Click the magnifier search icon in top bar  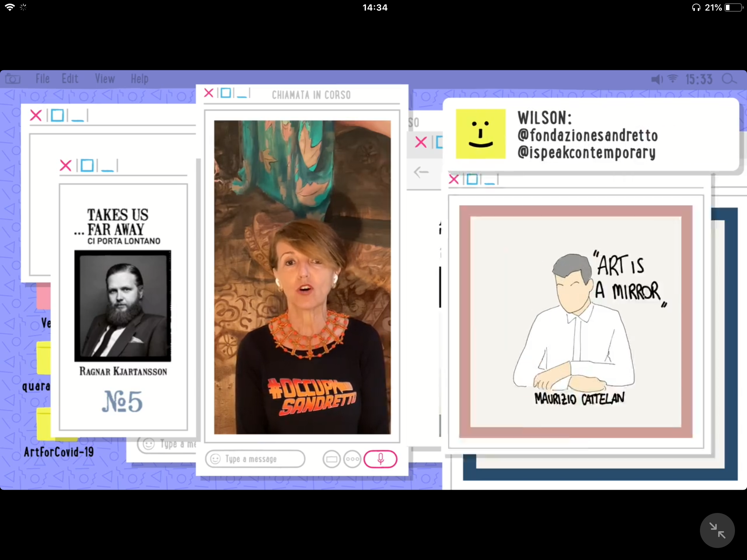(x=729, y=79)
